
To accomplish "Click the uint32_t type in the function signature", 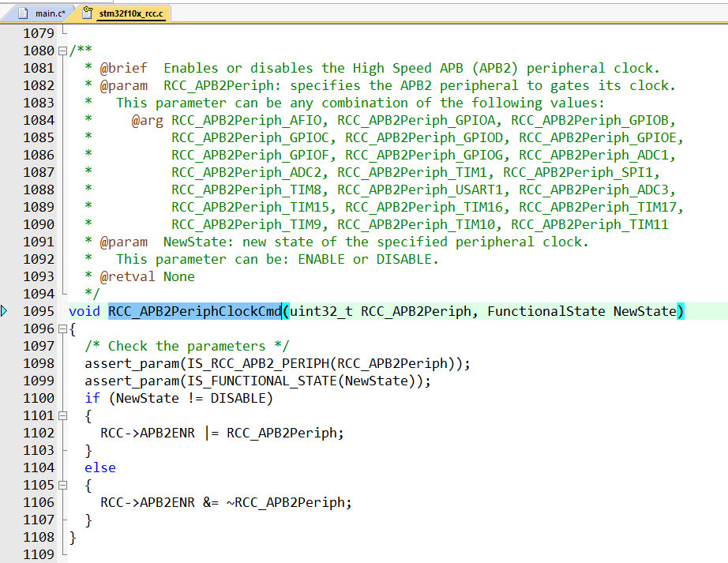I will pyautogui.click(x=321, y=311).
